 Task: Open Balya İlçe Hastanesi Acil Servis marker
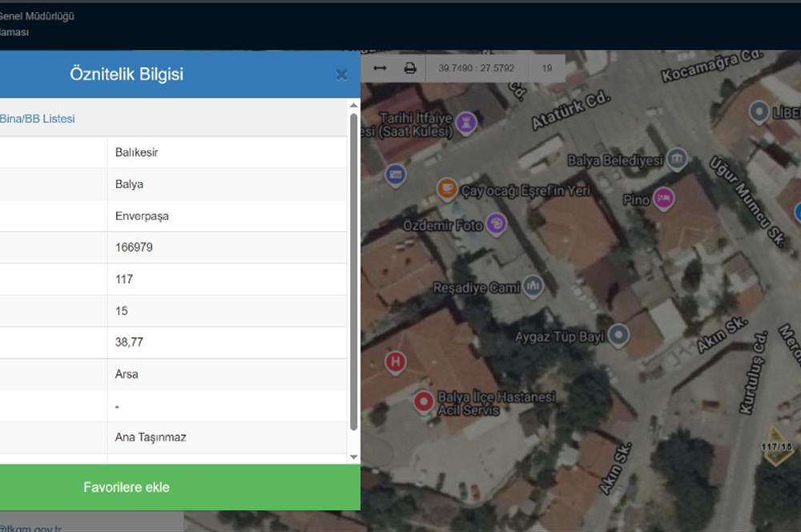424,401
